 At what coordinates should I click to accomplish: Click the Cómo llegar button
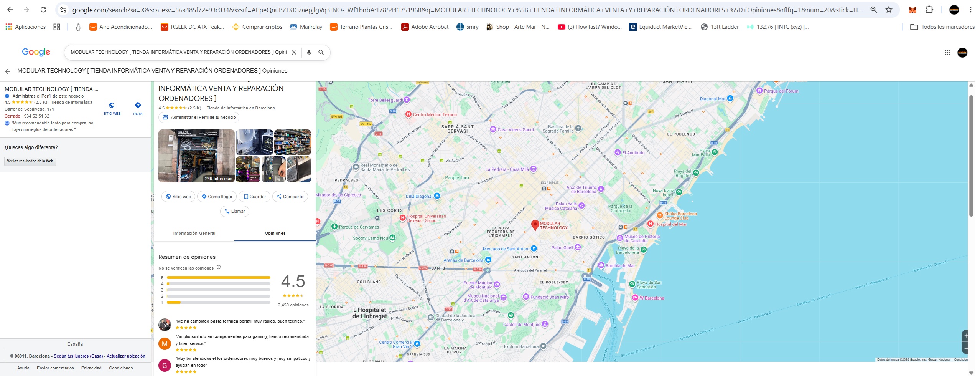pyautogui.click(x=217, y=197)
